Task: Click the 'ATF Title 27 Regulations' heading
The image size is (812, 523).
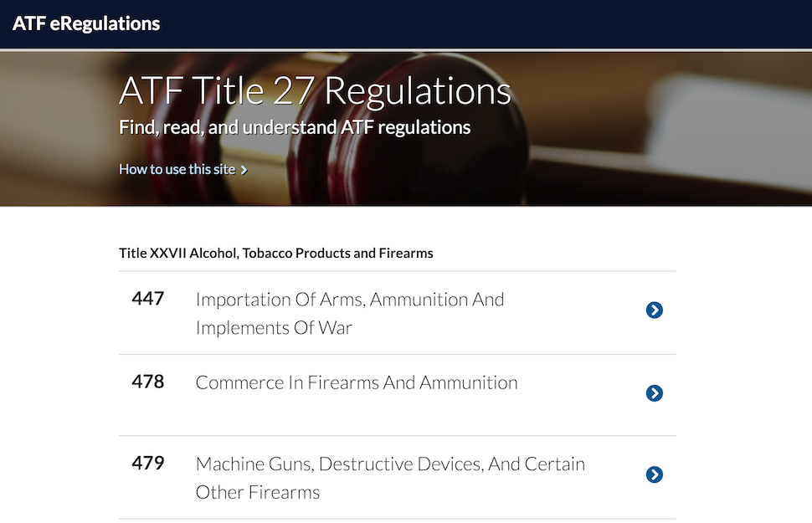Action: 315,91
